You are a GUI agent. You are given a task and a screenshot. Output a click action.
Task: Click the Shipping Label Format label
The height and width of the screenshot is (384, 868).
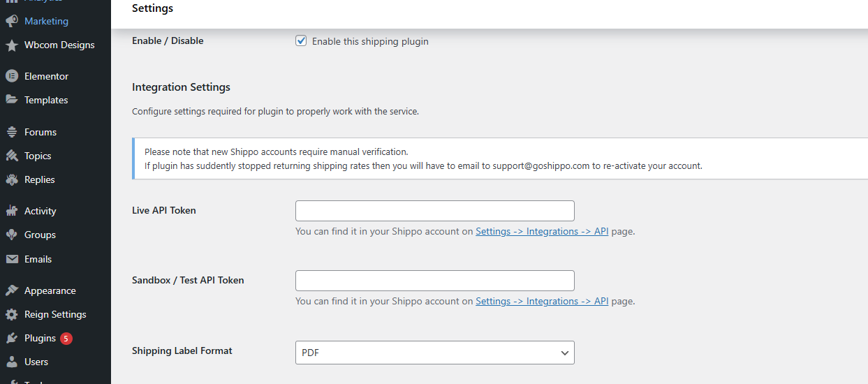(182, 350)
